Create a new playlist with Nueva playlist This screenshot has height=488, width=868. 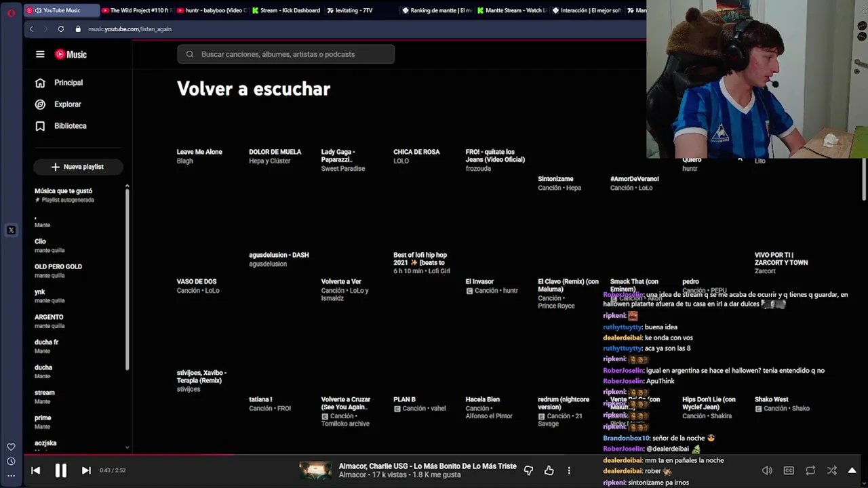click(x=77, y=167)
